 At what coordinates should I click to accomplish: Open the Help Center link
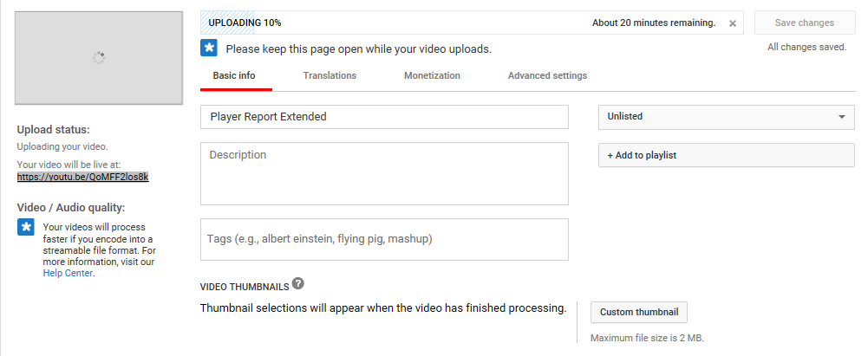pos(68,273)
